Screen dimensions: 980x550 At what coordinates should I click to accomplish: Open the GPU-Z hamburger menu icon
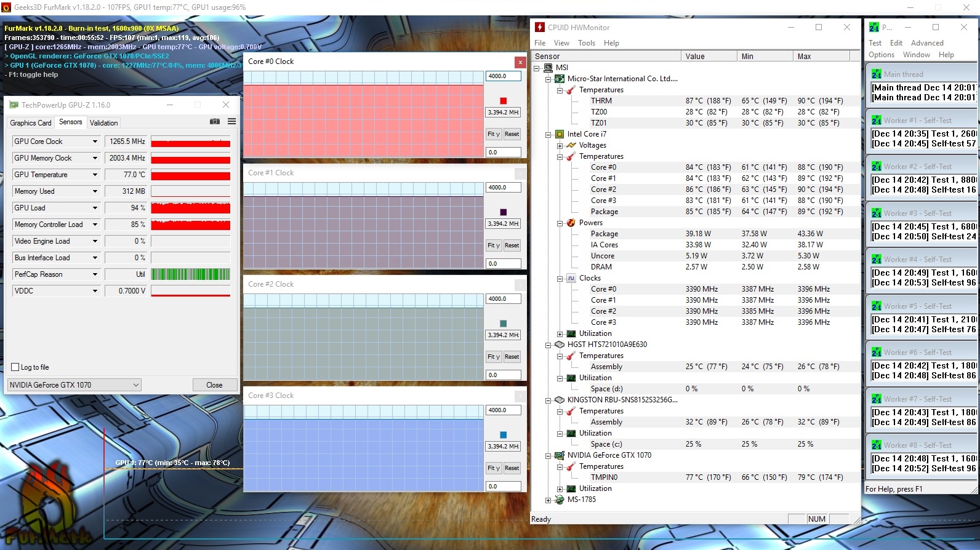tap(232, 122)
